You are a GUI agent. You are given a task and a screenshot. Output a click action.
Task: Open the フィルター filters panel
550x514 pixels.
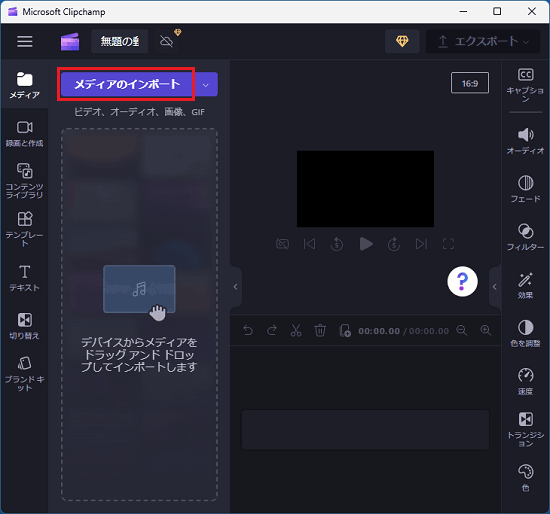(x=525, y=238)
